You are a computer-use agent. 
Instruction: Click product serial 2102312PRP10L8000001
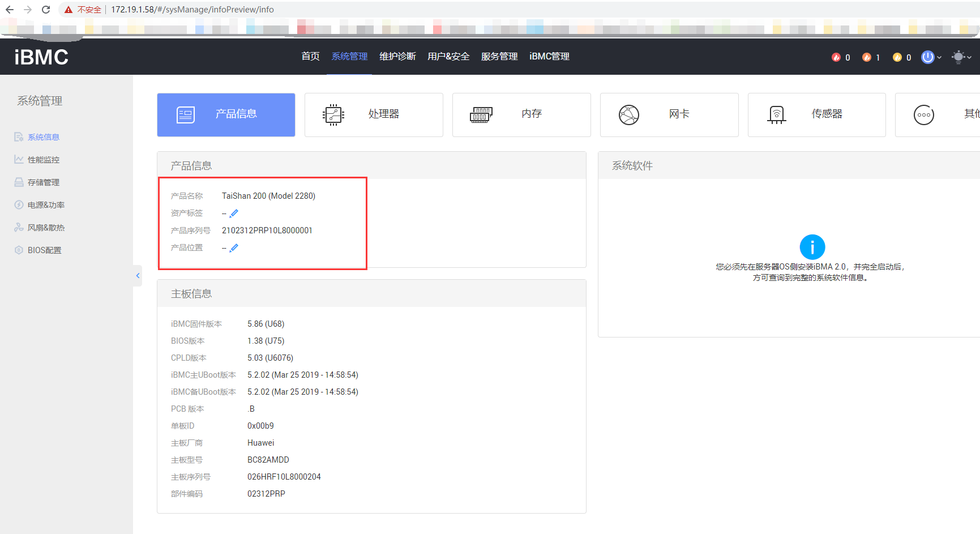click(267, 230)
